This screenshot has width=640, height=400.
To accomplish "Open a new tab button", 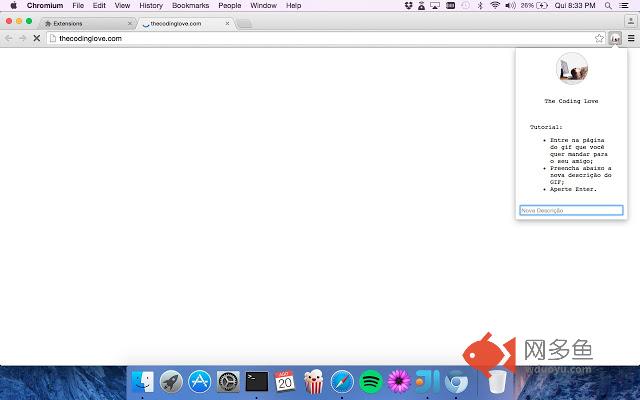I will (244, 24).
